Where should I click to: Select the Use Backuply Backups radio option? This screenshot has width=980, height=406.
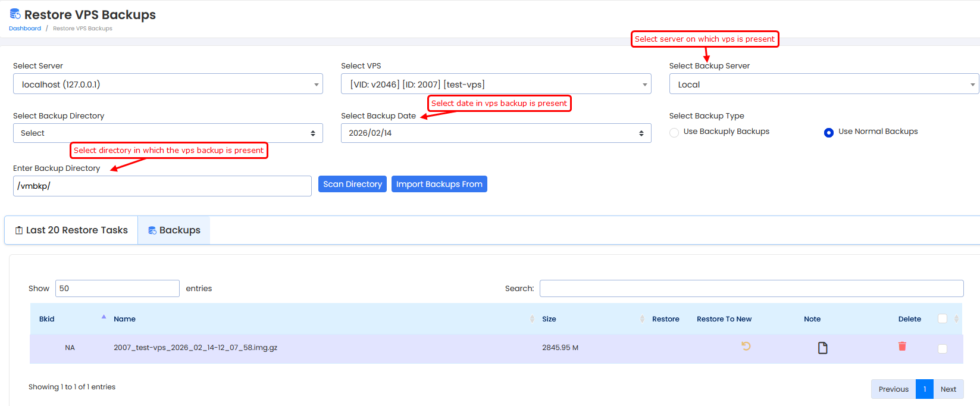point(674,132)
